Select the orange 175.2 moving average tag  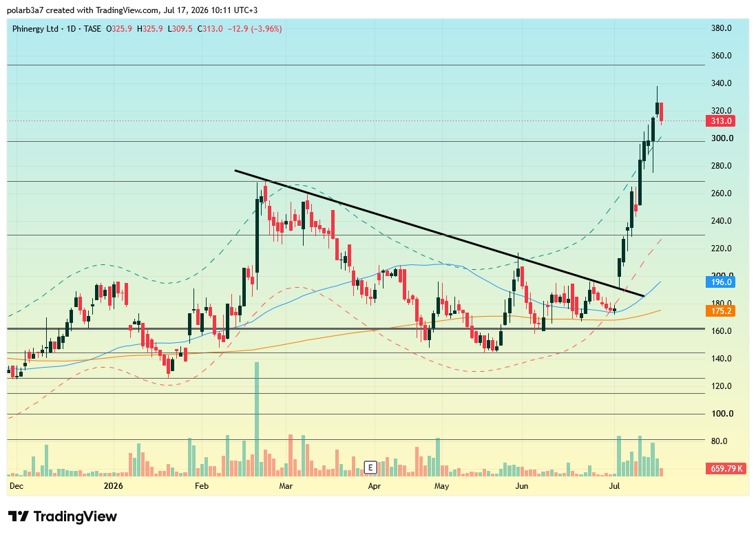tap(720, 311)
